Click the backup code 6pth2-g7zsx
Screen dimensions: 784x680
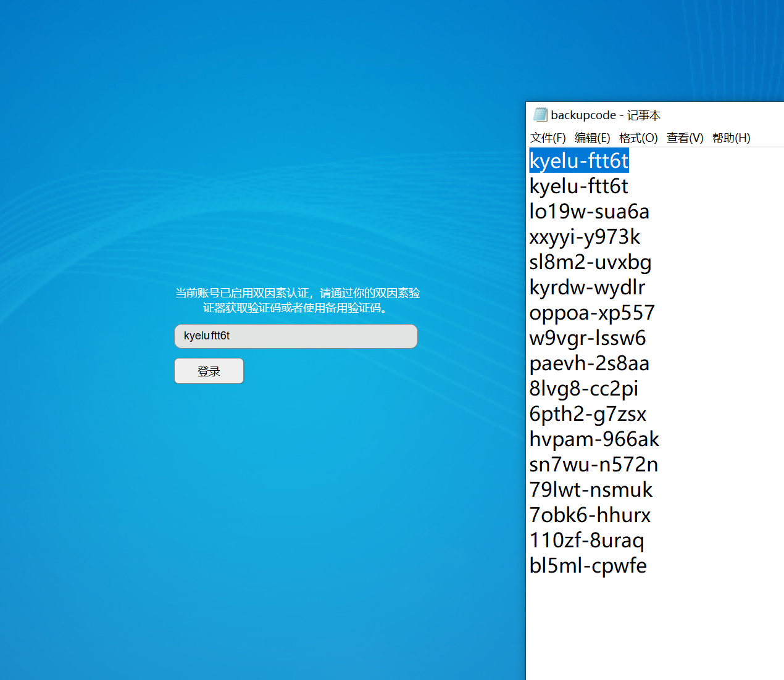pyautogui.click(x=588, y=413)
